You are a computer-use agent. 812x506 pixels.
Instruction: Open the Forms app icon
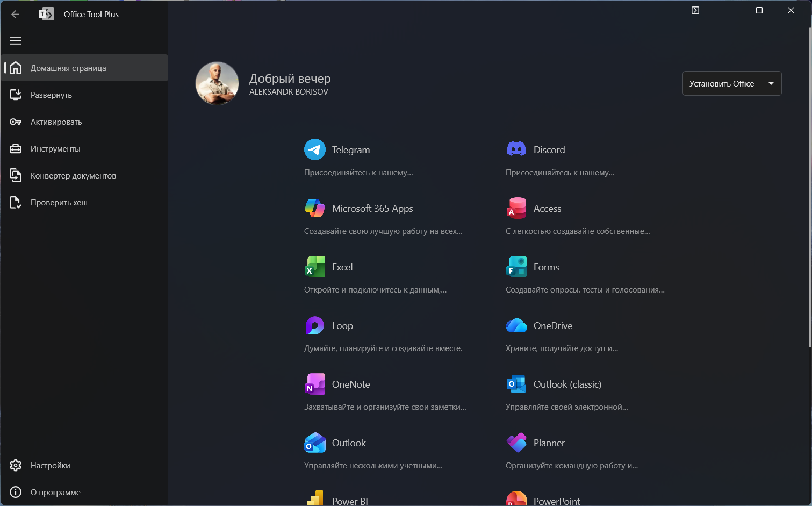516,267
